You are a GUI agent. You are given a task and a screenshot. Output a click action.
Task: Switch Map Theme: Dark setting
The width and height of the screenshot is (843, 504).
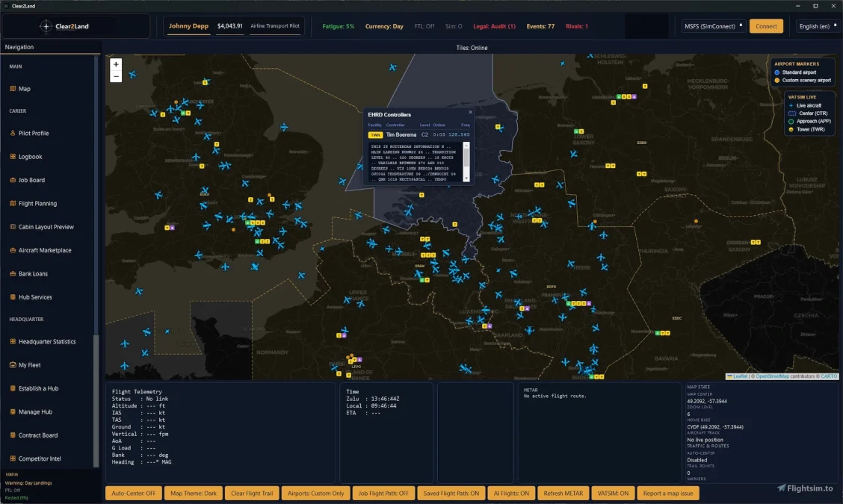193,494
